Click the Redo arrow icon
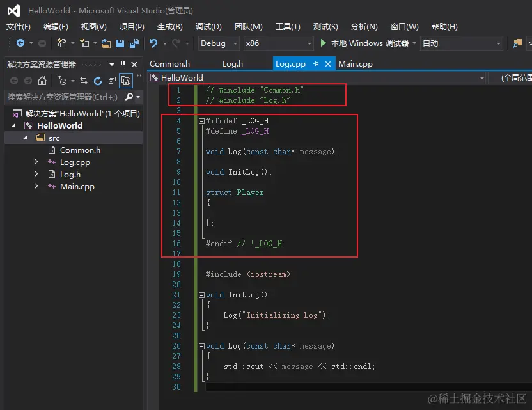This screenshot has height=410, width=532. click(x=176, y=43)
